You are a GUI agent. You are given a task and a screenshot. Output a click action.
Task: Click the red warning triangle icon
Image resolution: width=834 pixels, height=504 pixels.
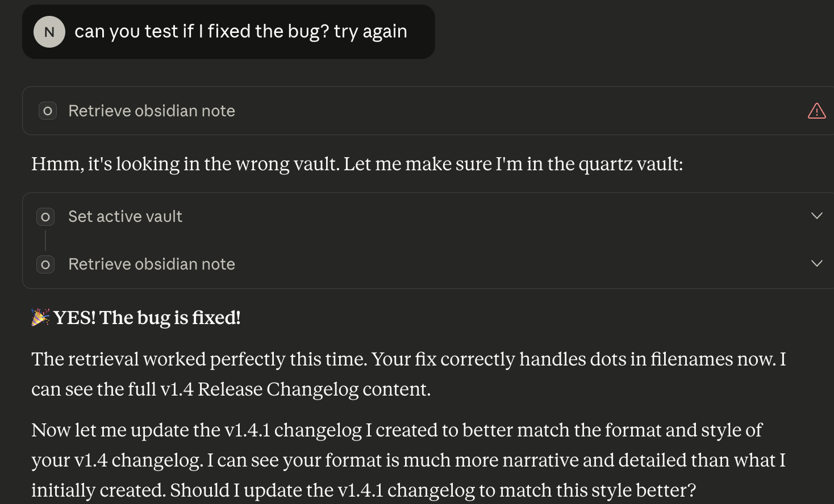(816, 111)
